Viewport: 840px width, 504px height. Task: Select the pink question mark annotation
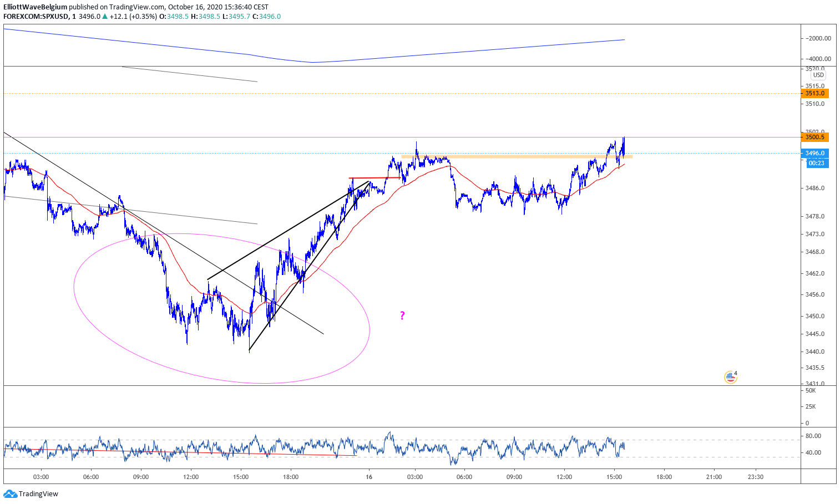(x=402, y=315)
